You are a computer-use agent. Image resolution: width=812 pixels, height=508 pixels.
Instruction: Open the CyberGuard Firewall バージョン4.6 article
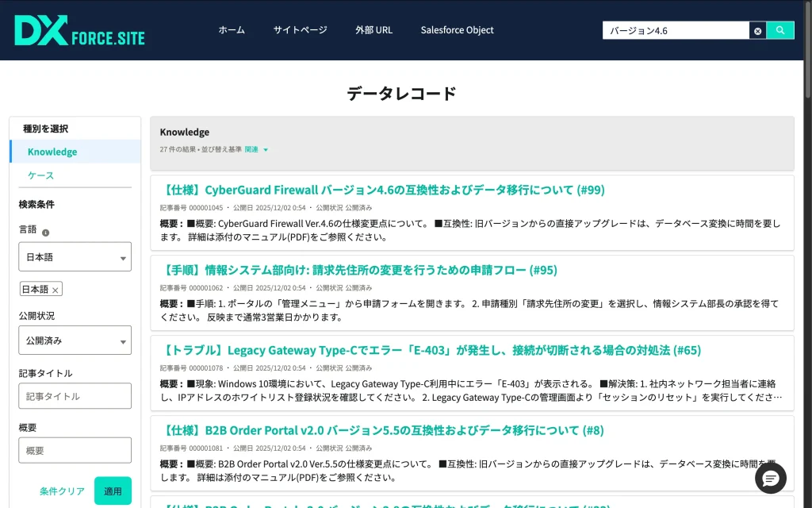(x=382, y=190)
